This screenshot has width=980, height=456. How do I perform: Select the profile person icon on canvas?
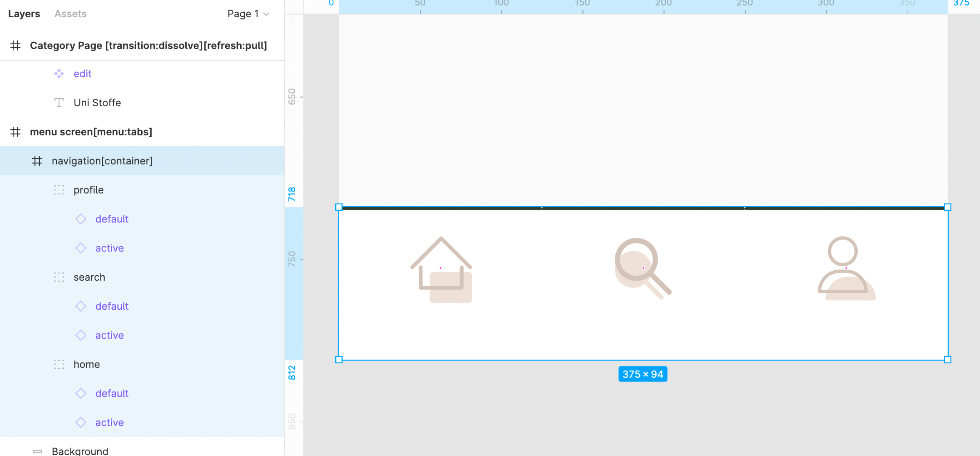[846, 268]
